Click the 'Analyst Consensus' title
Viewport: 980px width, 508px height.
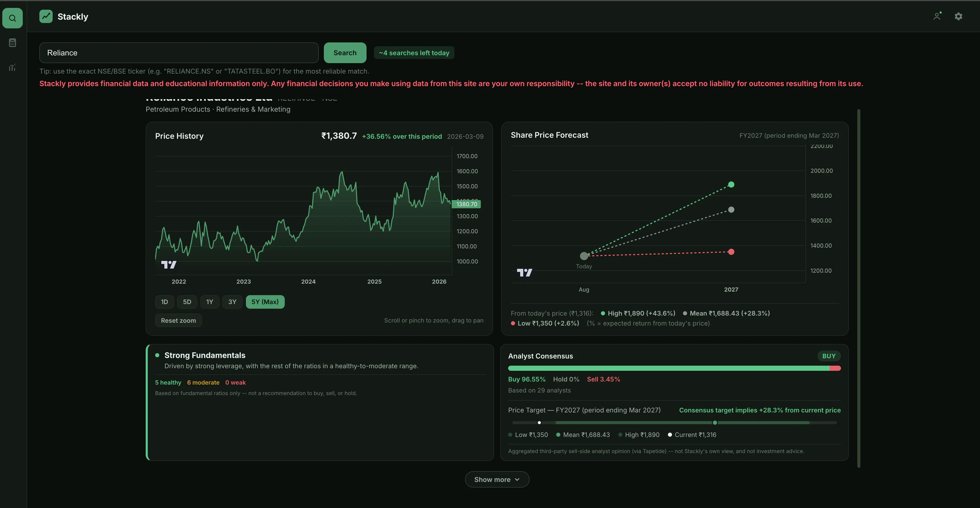tap(540, 356)
